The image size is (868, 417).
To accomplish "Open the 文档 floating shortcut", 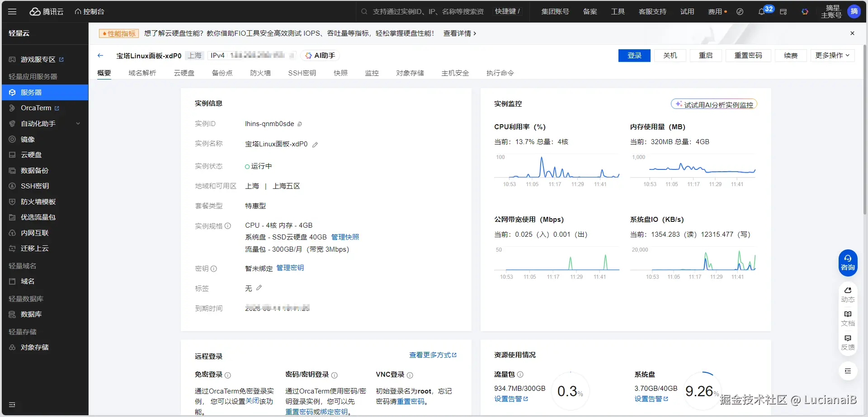I will click(848, 319).
